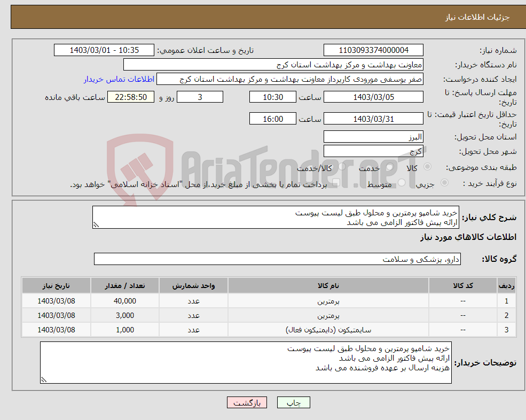Click the buyer organization name field

pyautogui.click(x=273, y=65)
